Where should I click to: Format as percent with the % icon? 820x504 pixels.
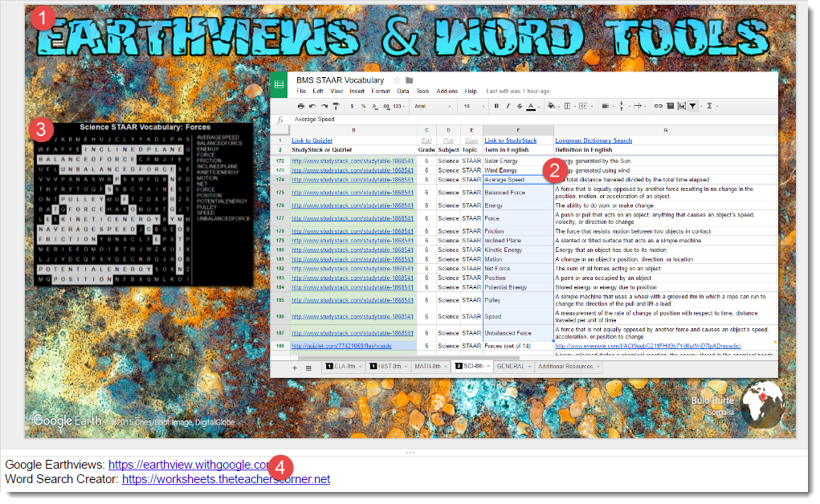(364, 106)
